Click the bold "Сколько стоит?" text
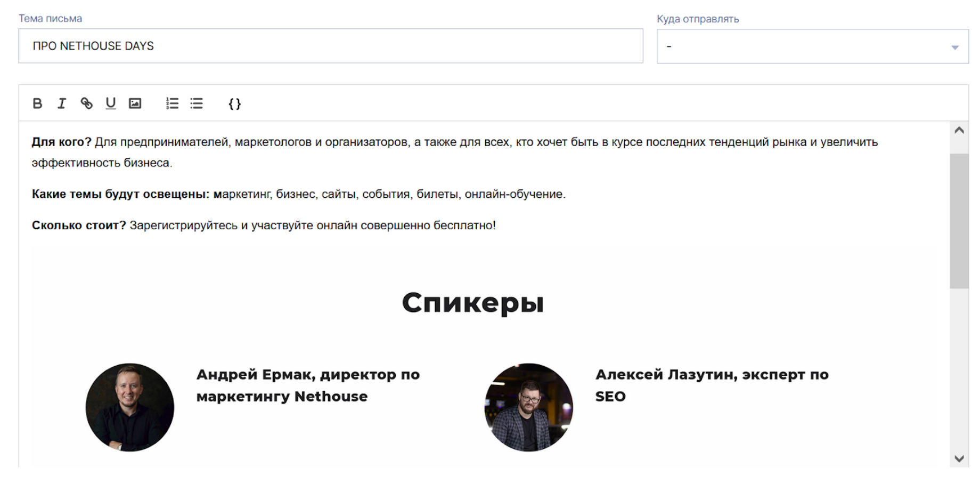This screenshot has width=980, height=483. click(x=79, y=226)
